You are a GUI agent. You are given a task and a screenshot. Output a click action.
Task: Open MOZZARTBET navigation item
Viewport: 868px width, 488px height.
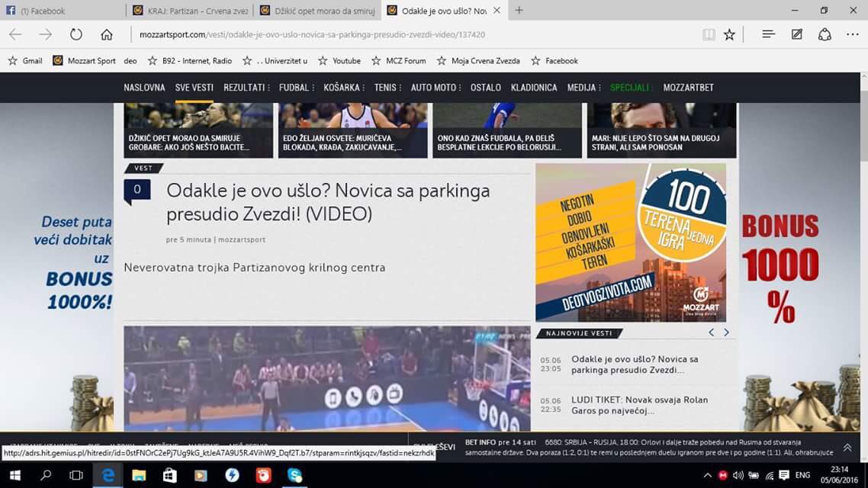click(x=688, y=88)
